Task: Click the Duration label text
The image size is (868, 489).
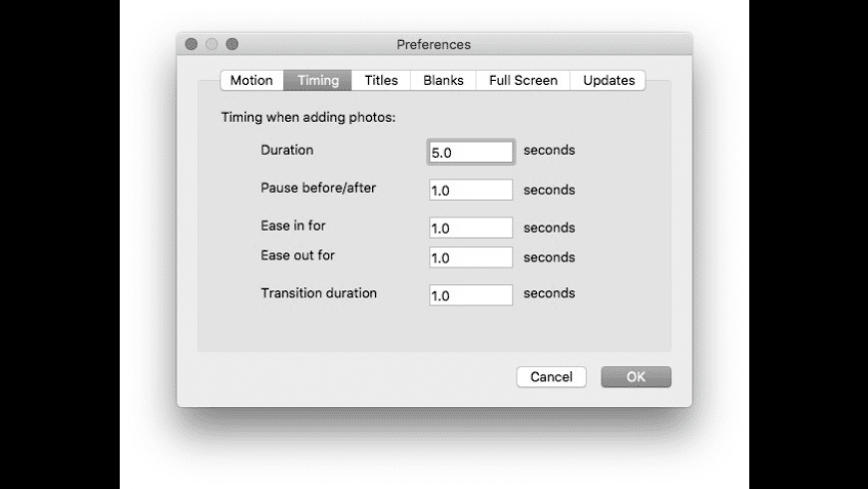Action: click(287, 151)
